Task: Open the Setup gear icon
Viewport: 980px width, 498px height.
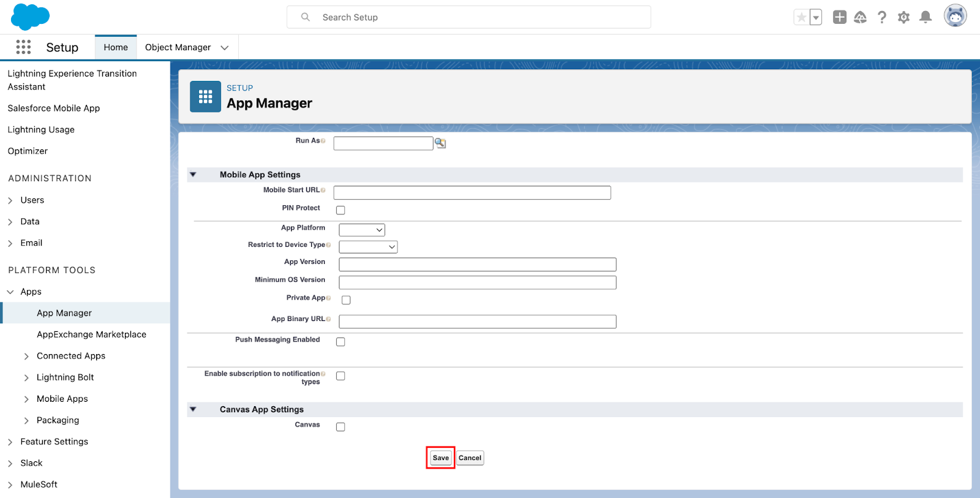Action: coord(904,17)
